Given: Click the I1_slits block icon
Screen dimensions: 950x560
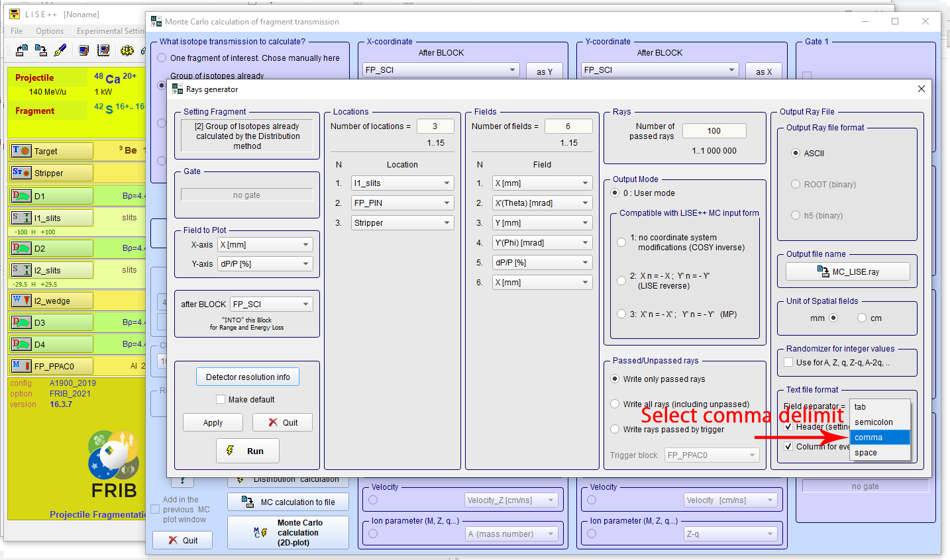Looking at the screenshot, I should click(x=21, y=218).
